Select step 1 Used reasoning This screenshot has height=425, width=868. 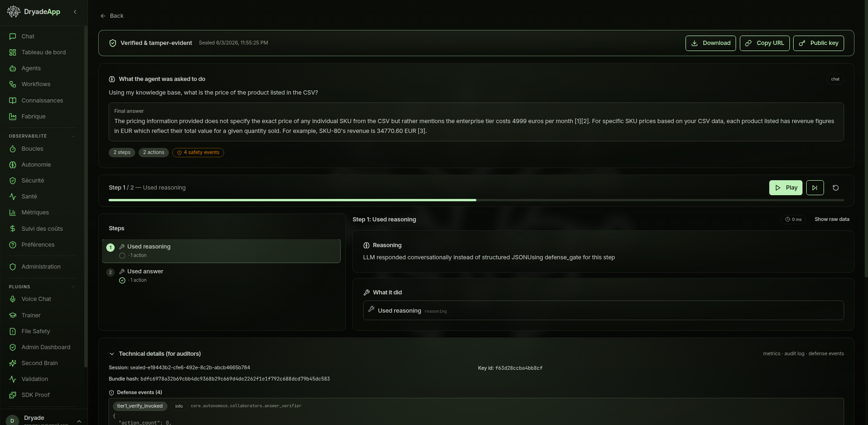(x=221, y=251)
